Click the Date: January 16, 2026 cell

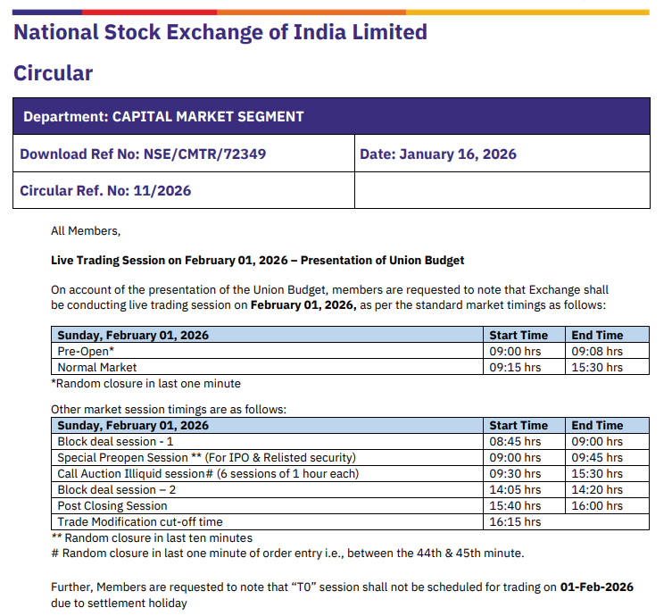pos(437,154)
